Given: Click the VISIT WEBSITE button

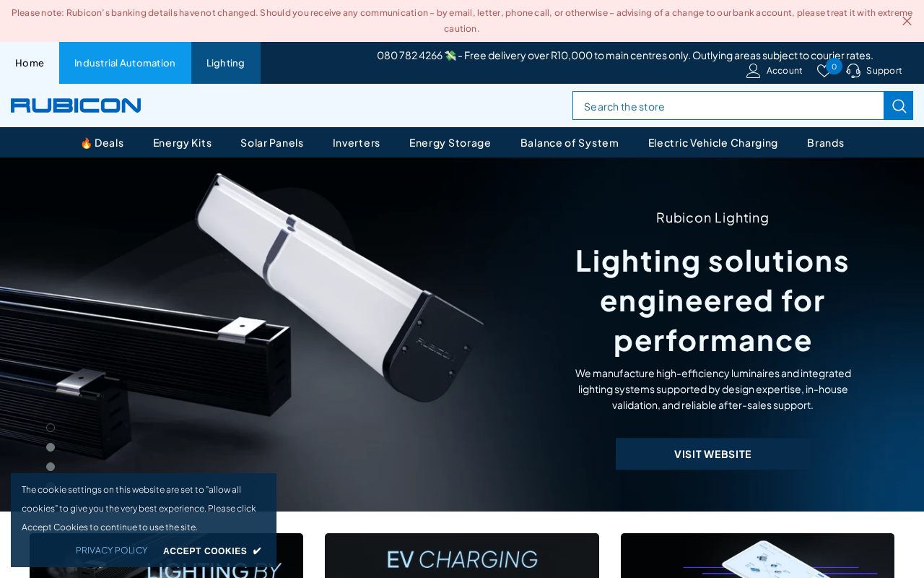Looking at the screenshot, I should click(x=712, y=454).
